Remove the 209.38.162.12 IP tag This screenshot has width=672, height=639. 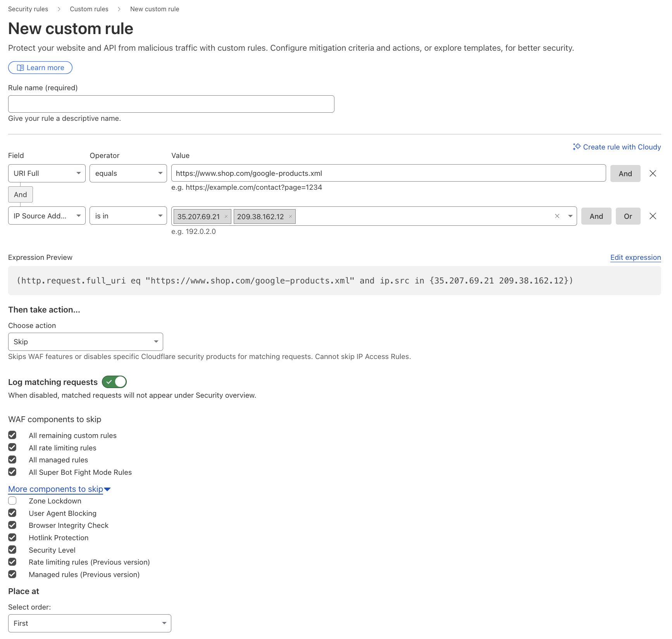click(x=290, y=216)
